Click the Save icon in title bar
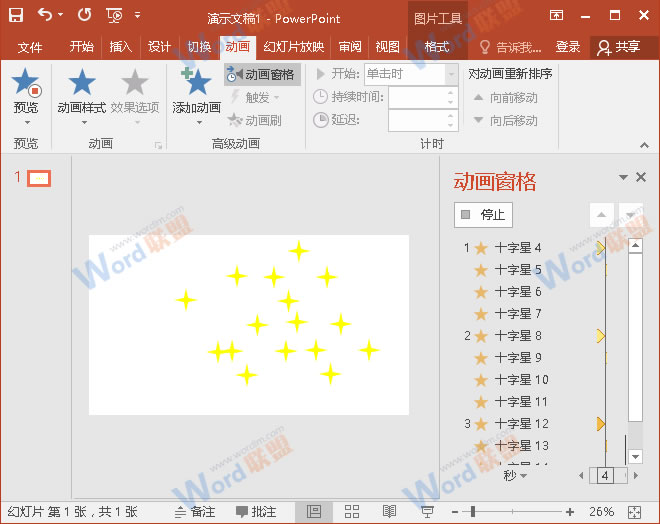Screen dimensions: 660x524 point(16,16)
